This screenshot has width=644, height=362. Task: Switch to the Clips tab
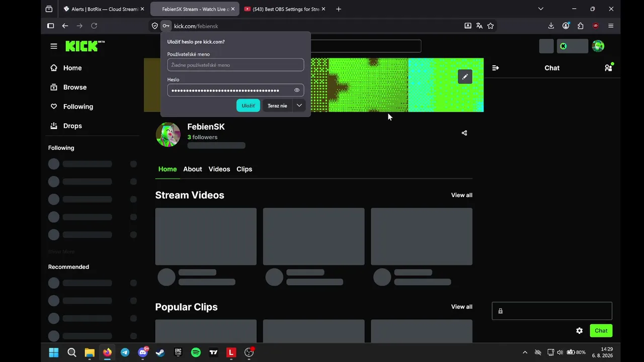tap(245, 169)
